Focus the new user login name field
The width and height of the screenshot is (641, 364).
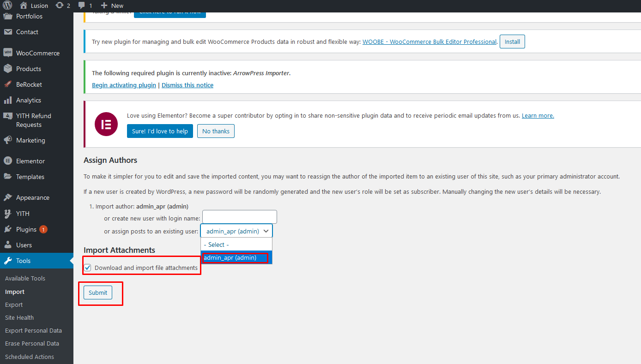240,217
